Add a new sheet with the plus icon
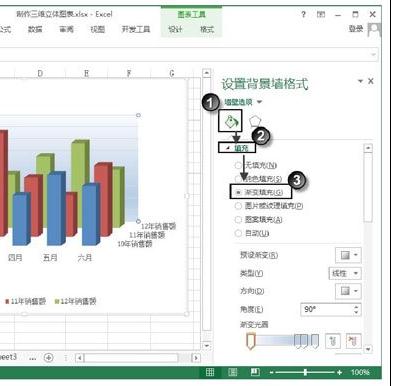Viewport: 403px width, 386px height. [x=49, y=358]
